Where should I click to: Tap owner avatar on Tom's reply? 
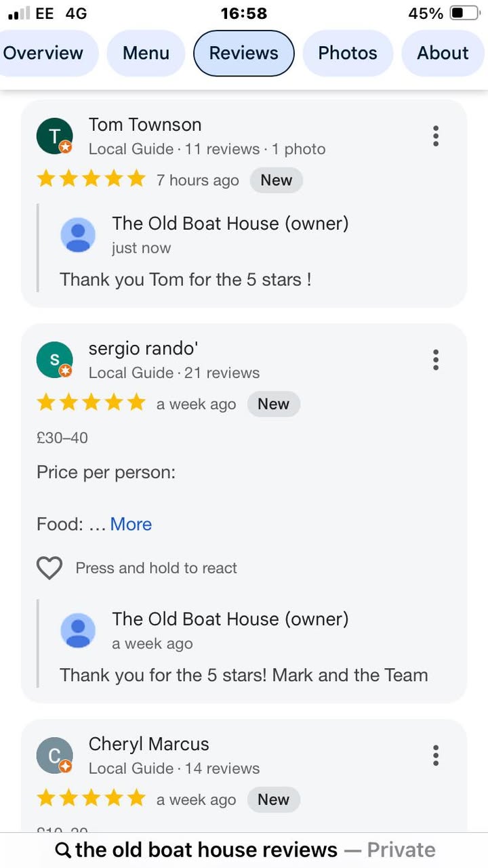[x=79, y=235]
